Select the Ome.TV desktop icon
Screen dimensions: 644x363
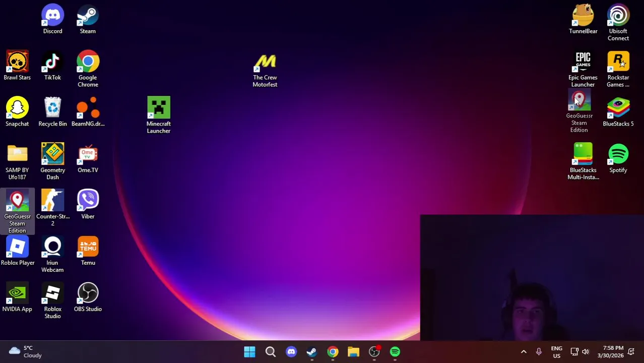coord(88,158)
